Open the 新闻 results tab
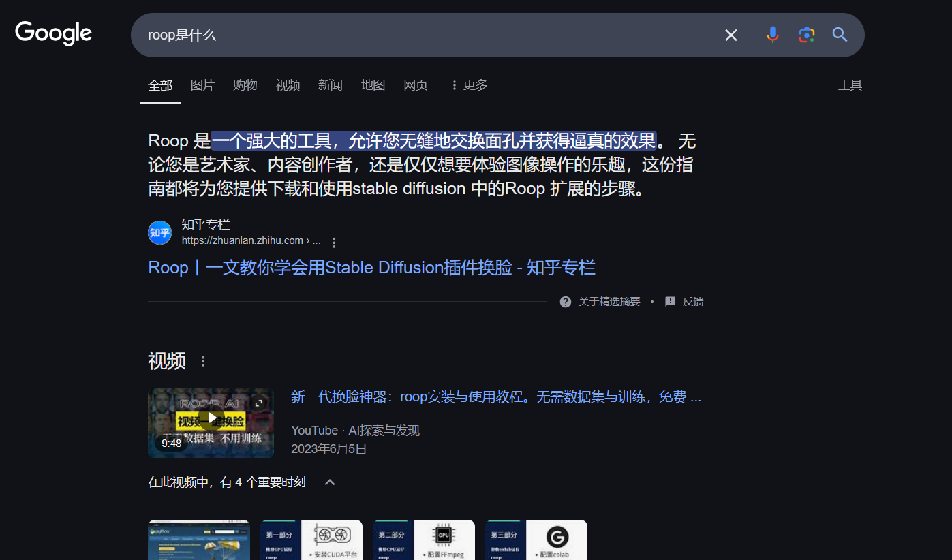952x560 pixels. click(330, 85)
